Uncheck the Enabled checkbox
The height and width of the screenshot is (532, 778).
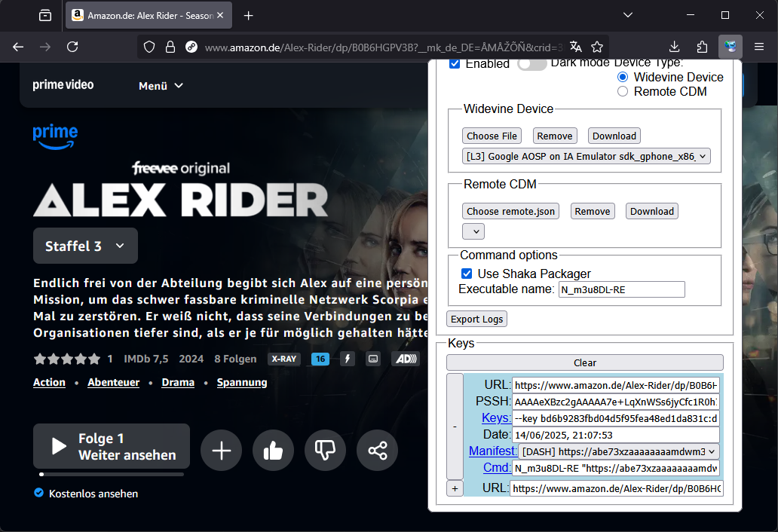tap(455, 63)
